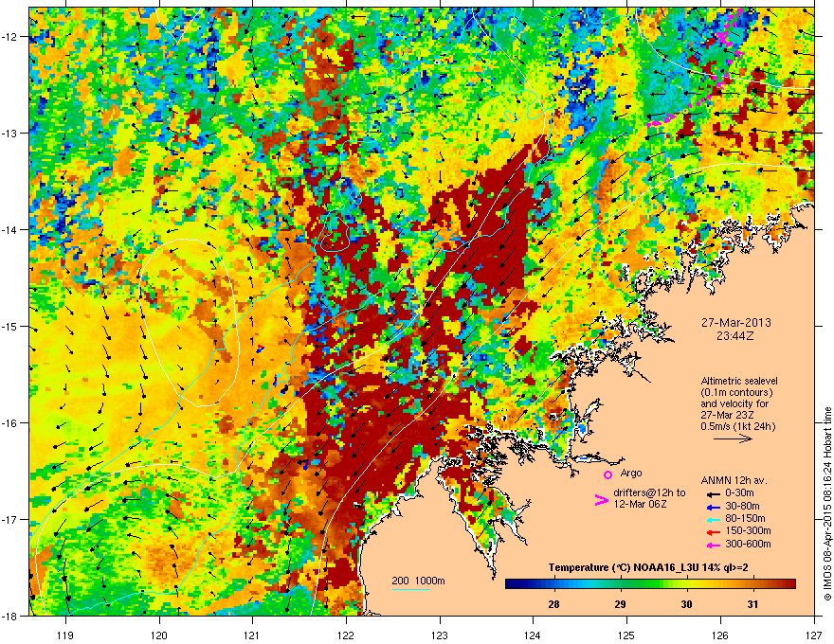Screen dimensions: 834x644
Task: Click the longitude axis label '119'
Action: coord(65,635)
